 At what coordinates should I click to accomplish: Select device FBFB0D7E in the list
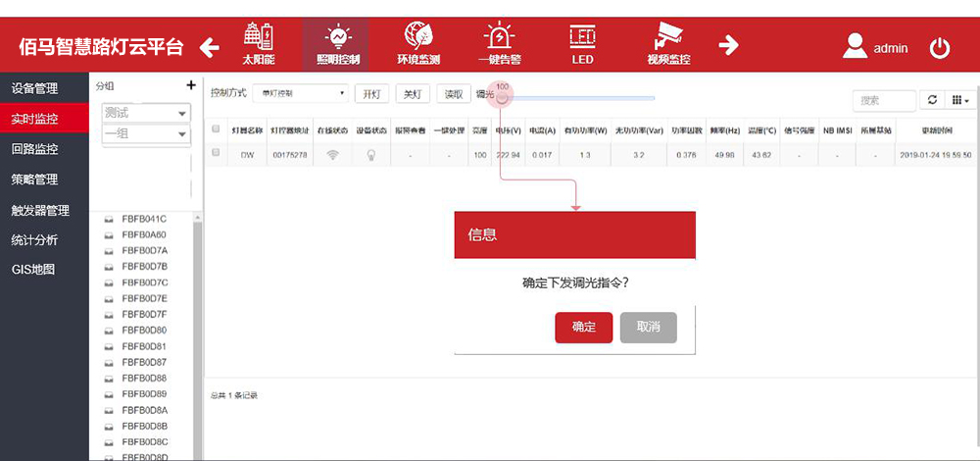[144, 298]
